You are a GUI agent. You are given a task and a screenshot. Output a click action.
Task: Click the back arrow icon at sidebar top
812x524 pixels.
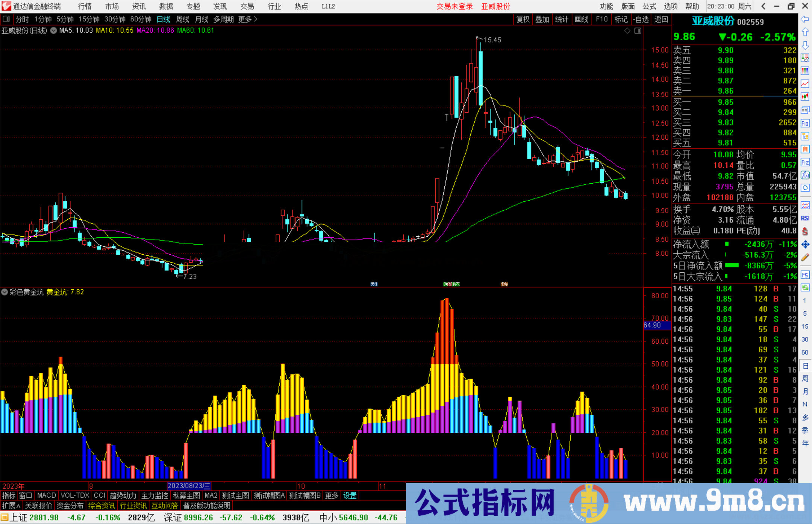point(805,19)
